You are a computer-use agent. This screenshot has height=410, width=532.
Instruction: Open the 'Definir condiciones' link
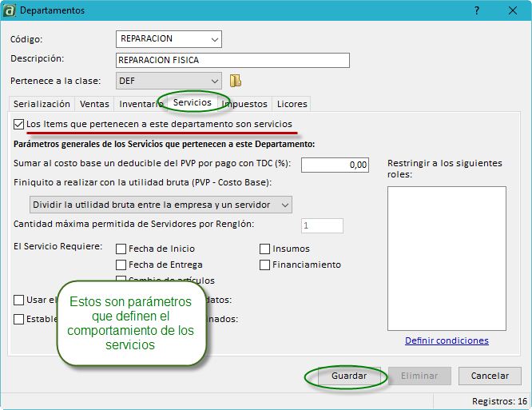pyautogui.click(x=447, y=340)
